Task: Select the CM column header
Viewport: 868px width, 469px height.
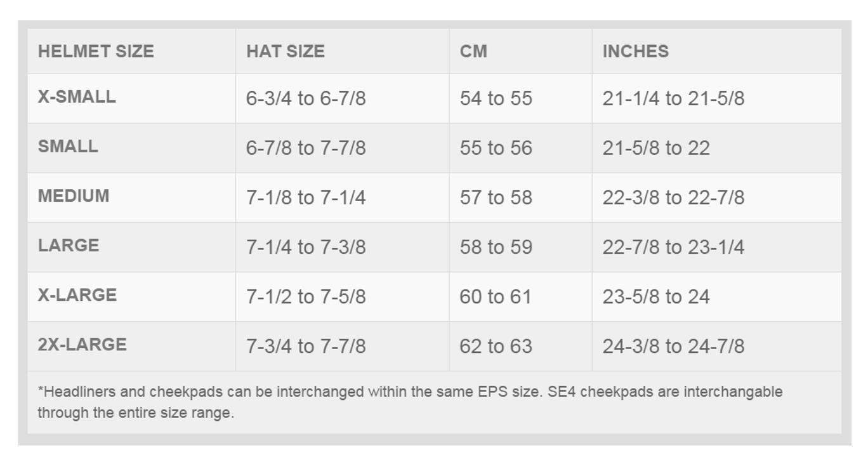Action: point(473,51)
